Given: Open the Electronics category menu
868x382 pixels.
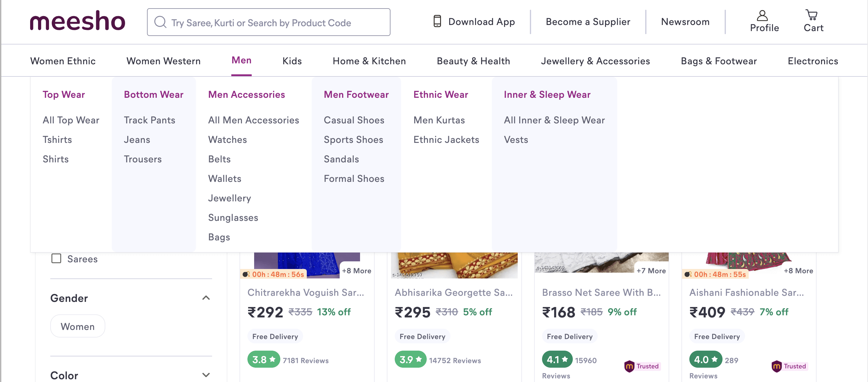Looking at the screenshot, I should 812,61.
